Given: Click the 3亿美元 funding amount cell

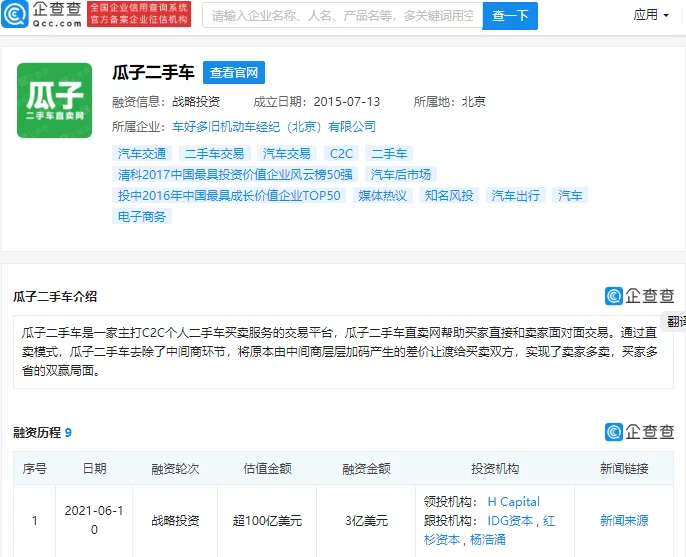Looking at the screenshot, I should [x=366, y=521].
